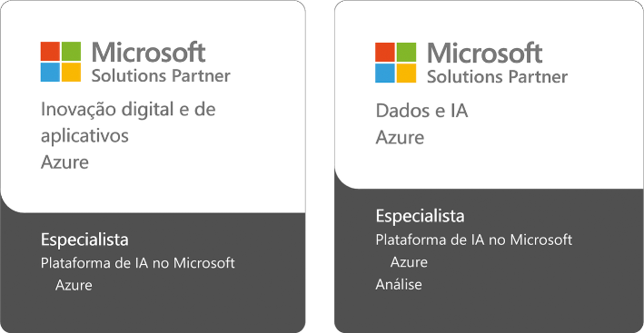
Task: Select the "Dados e IA" title
Action: (421, 111)
